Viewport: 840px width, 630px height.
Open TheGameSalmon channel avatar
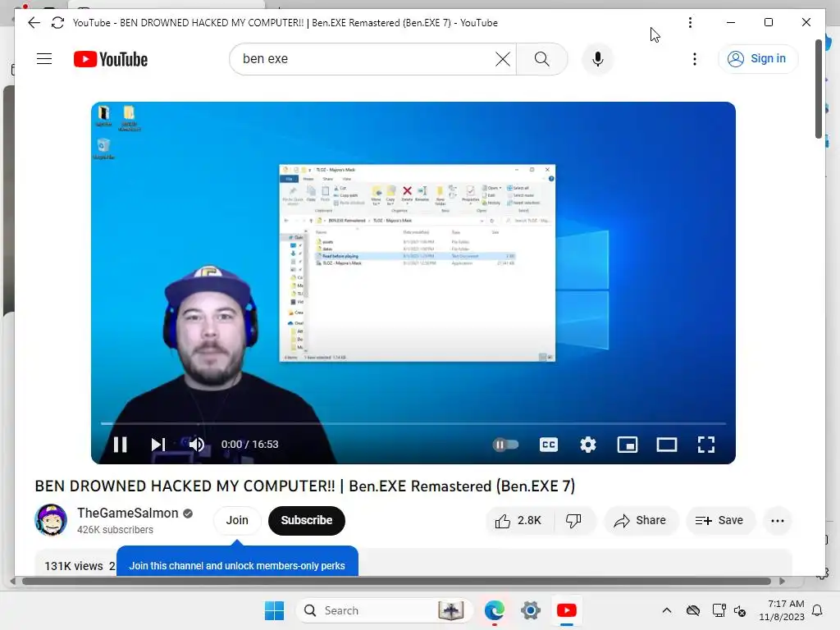pos(51,520)
